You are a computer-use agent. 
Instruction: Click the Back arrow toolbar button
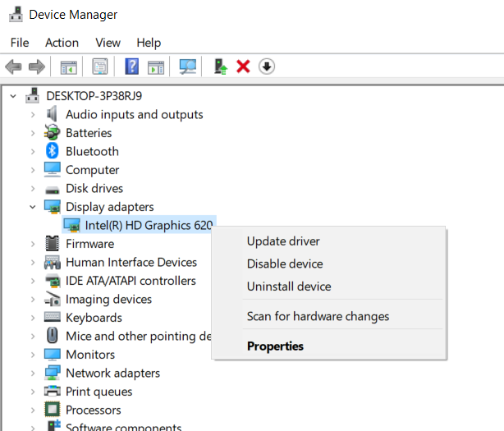pyautogui.click(x=13, y=66)
